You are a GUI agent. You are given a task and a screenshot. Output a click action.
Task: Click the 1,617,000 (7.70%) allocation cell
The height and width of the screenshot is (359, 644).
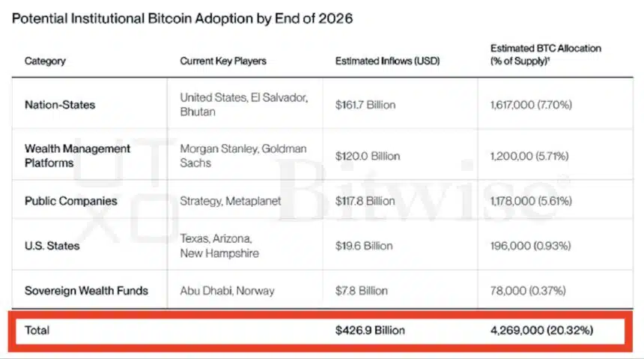(531, 105)
